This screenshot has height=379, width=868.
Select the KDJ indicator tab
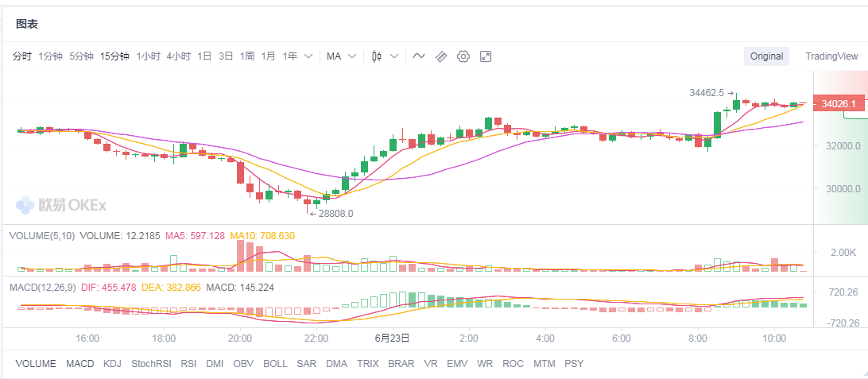coord(113,364)
